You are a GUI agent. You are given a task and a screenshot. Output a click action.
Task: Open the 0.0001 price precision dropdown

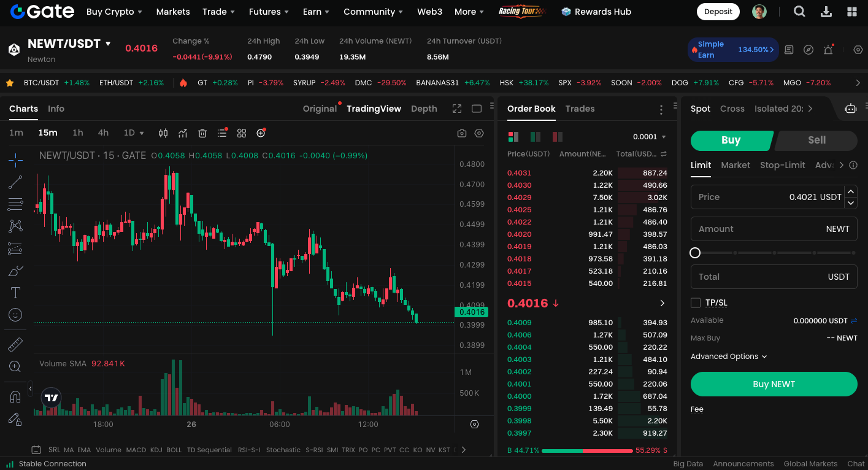pyautogui.click(x=650, y=137)
